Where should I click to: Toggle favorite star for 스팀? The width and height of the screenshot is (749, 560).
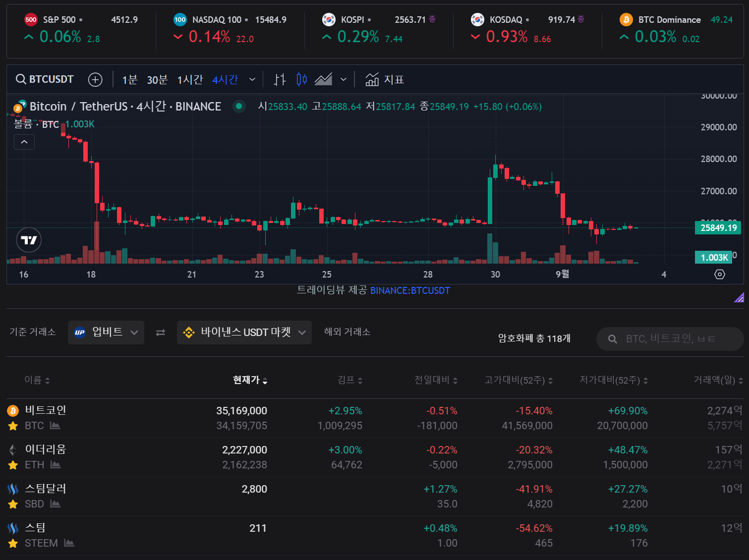point(13,543)
